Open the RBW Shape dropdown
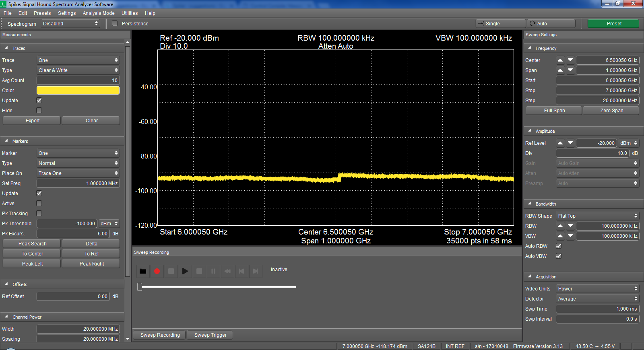644x350 pixels. click(x=598, y=216)
